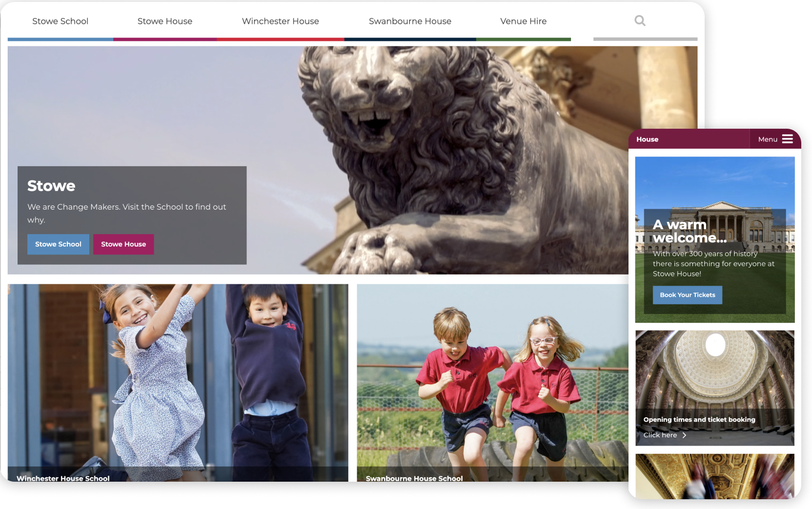The height and width of the screenshot is (509, 812).
Task: Click the blue Stowe School button
Action: coord(58,244)
